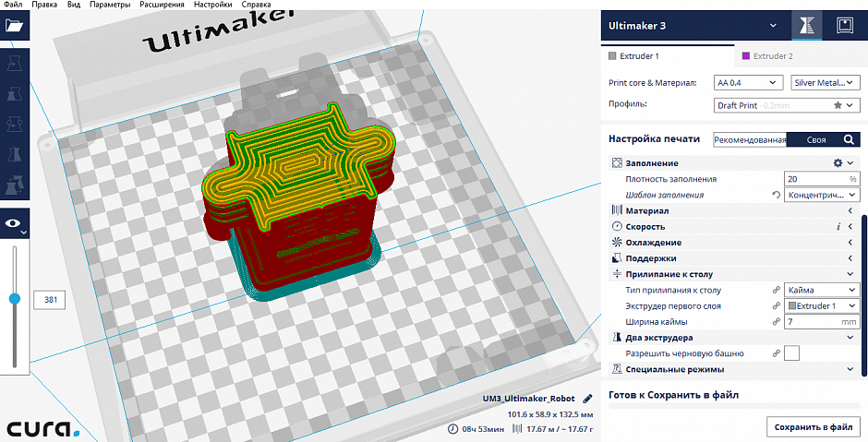Click the info icon in Скорость row
This screenshot has width=868, height=442.
[x=838, y=227]
